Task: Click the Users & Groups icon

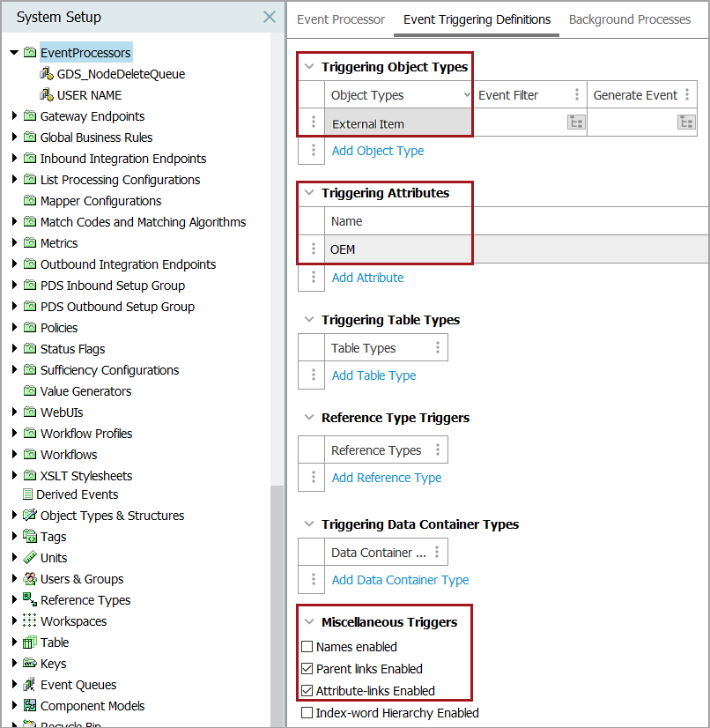Action: [x=30, y=579]
